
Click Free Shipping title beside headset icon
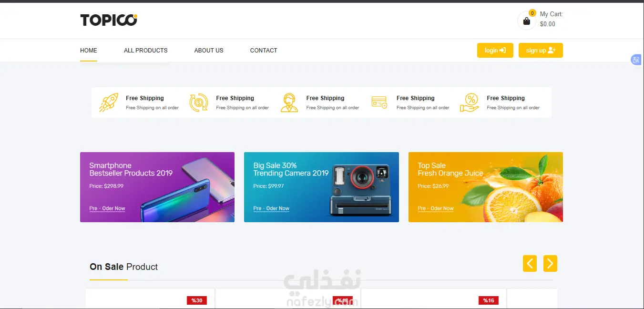(x=325, y=98)
